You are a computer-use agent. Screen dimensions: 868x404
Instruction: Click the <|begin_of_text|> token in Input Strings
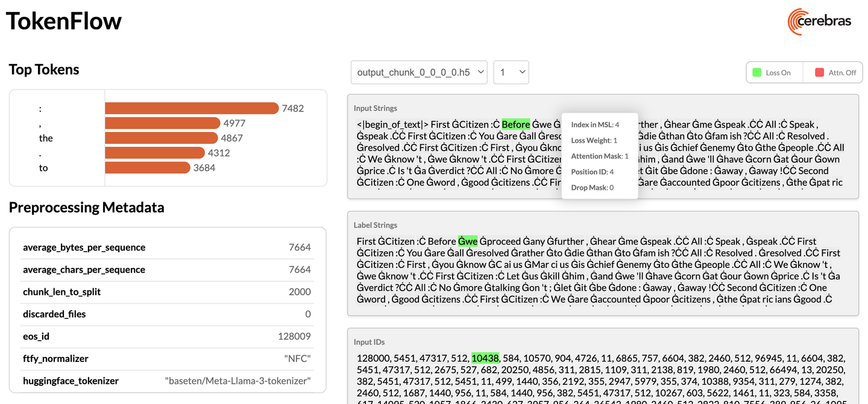[392, 125]
